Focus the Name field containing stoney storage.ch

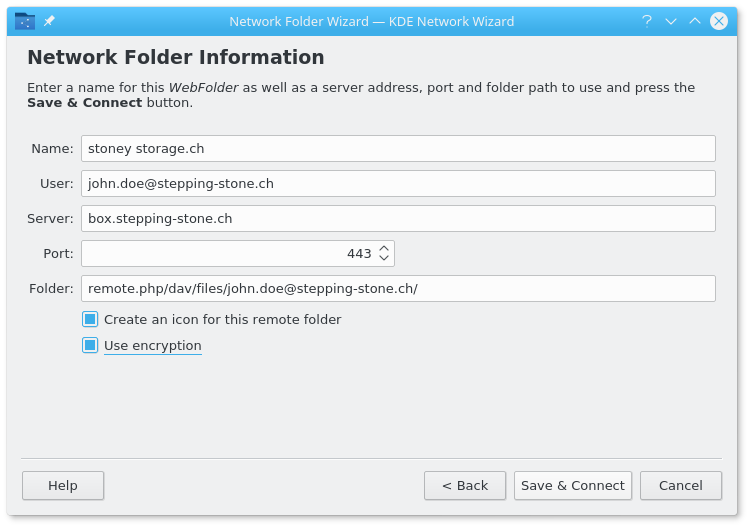tap(398, 148)
